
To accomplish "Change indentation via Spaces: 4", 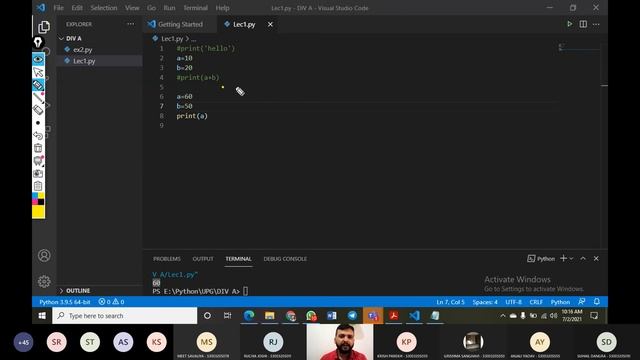I will coord(485,302).
